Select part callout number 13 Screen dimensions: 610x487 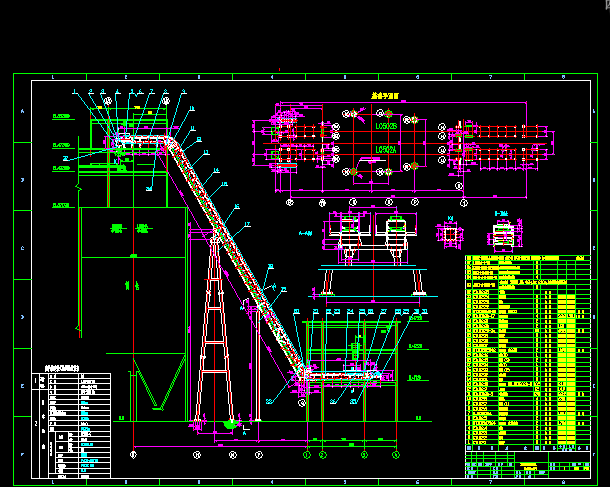(206, 152)
